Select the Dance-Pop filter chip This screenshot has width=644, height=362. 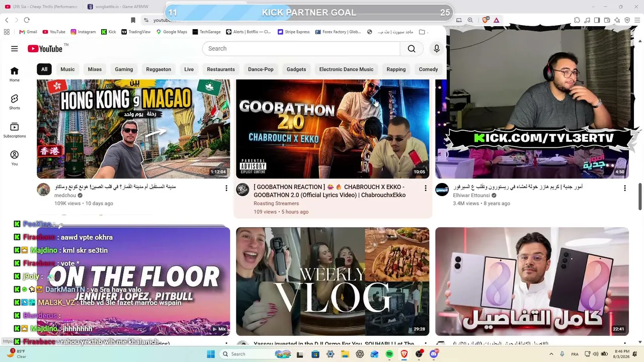[x=261, y=69]
